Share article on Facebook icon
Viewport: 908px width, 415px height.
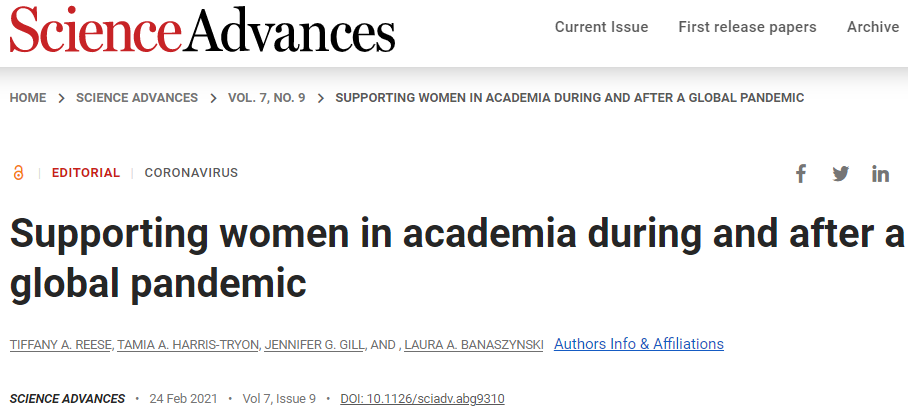(801, 174)
